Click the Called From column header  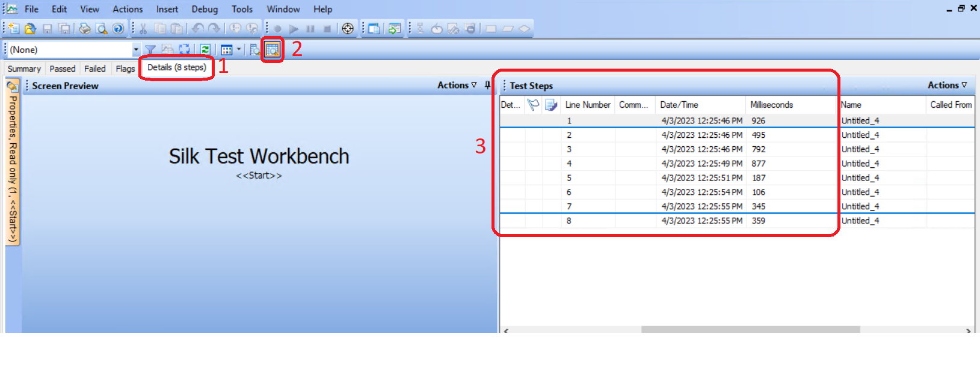pos(951,105)
